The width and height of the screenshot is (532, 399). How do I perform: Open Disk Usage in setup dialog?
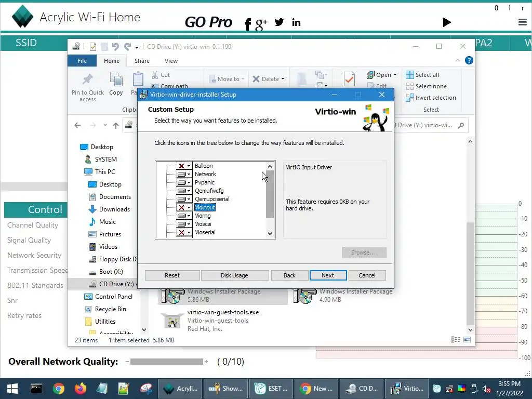click(x=234, y=275)
